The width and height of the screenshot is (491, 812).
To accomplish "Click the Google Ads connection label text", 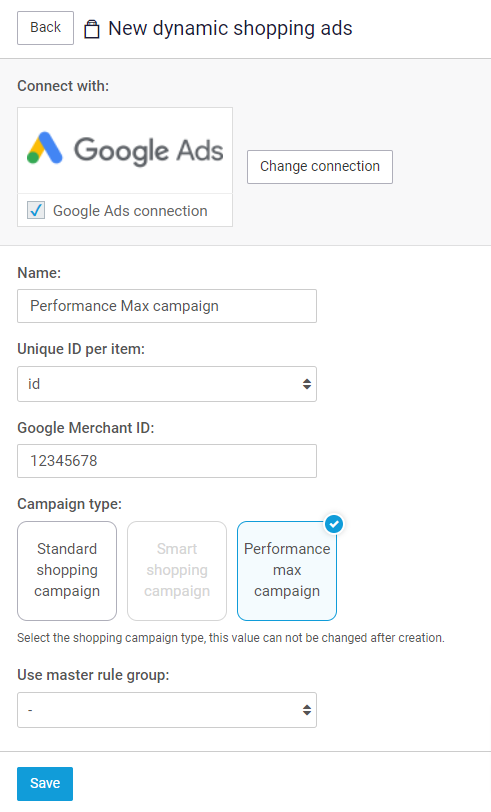I will 130,211.
